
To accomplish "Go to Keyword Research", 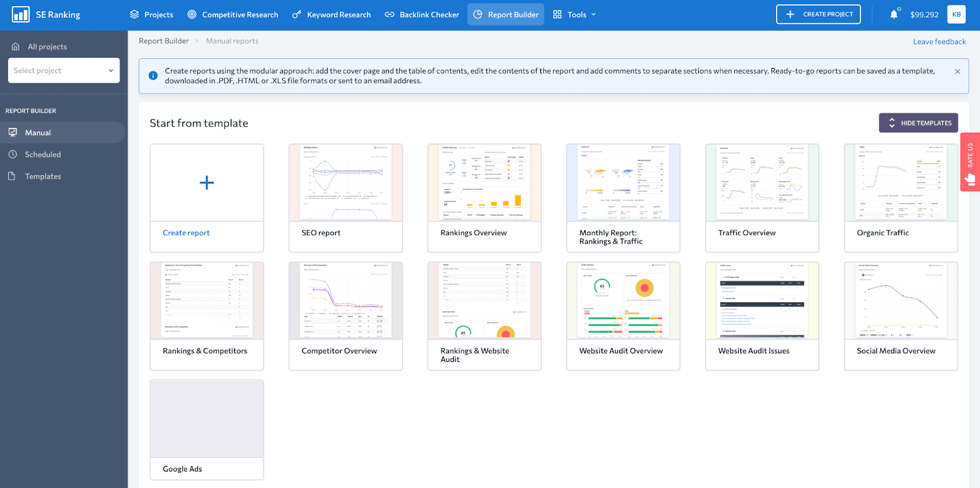I will (x=331, y=15).
